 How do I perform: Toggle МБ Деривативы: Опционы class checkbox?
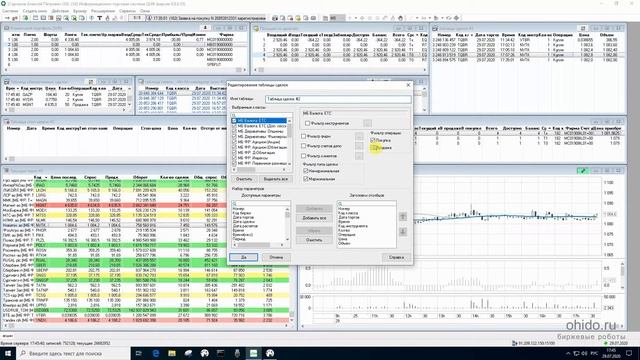(x=234, y=131)
